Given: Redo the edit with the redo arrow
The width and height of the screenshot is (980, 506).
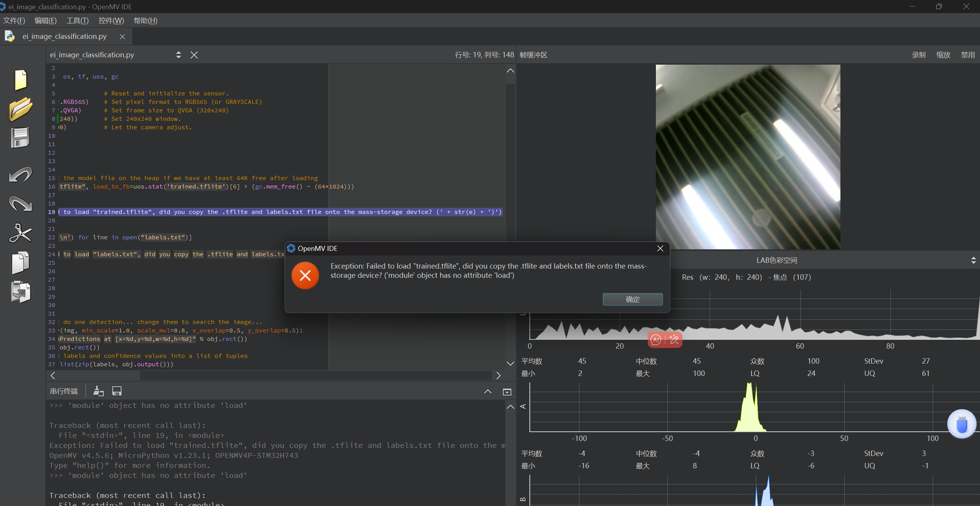Looking at the screenshot, I should pyautogui.click(x=20, y=204).
